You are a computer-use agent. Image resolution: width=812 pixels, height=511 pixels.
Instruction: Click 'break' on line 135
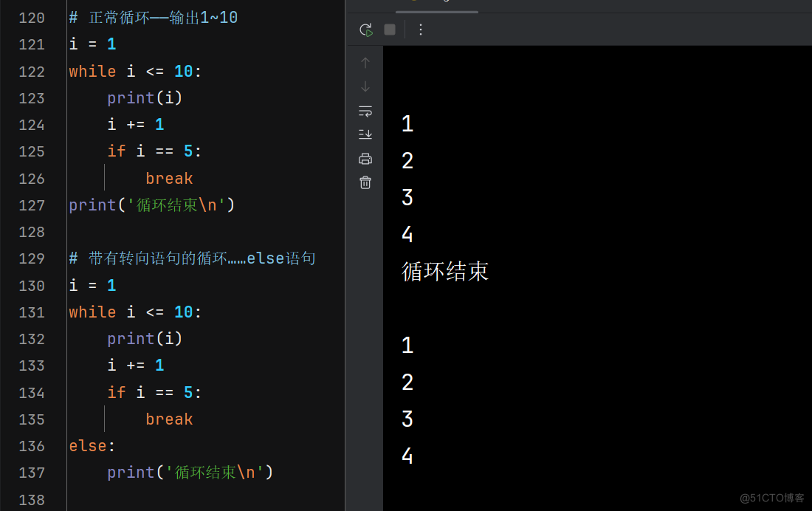(x=169, y=419)
